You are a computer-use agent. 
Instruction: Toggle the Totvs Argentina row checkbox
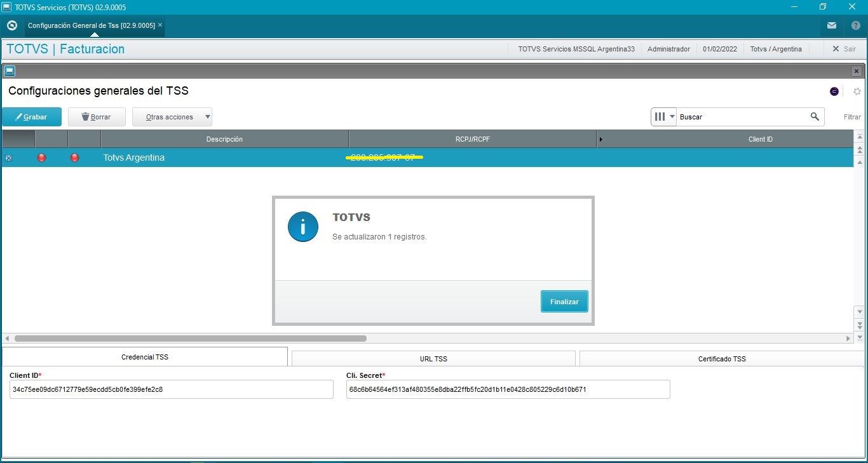8,158
